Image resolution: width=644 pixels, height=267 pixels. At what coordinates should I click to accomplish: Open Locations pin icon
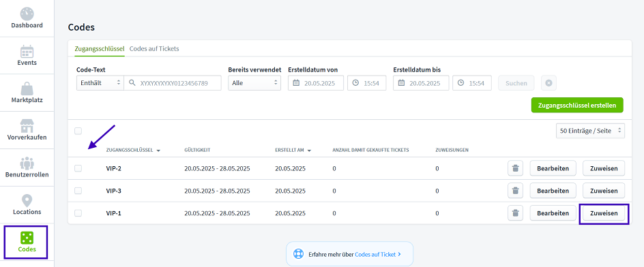click(x=27, y=200)
